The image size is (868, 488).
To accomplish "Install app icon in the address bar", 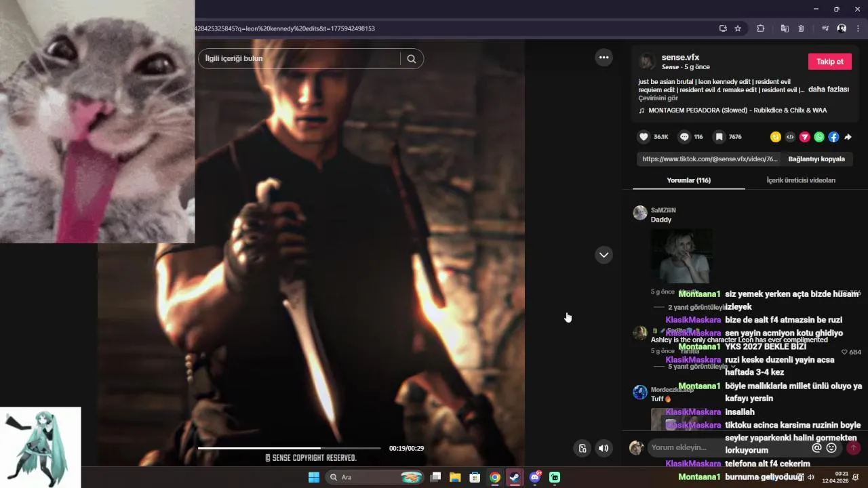I will coord(723,28).
